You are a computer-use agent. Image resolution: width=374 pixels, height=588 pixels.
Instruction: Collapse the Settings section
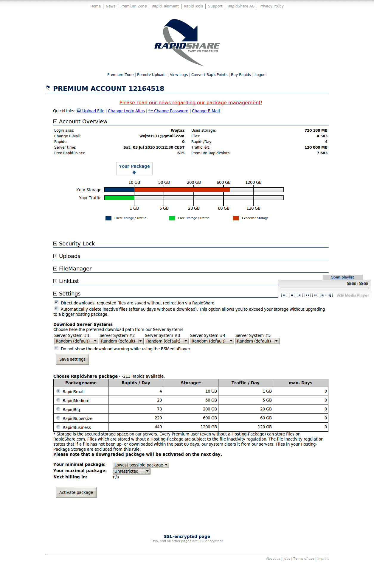[x=55, y=293]
